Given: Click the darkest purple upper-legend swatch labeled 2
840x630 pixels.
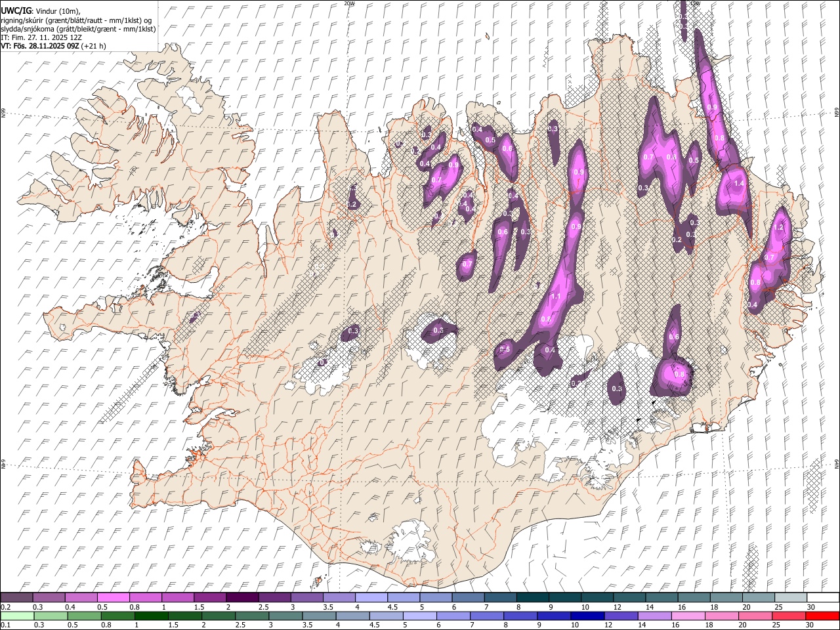Looking at the screenshot, I should point(242,597).
